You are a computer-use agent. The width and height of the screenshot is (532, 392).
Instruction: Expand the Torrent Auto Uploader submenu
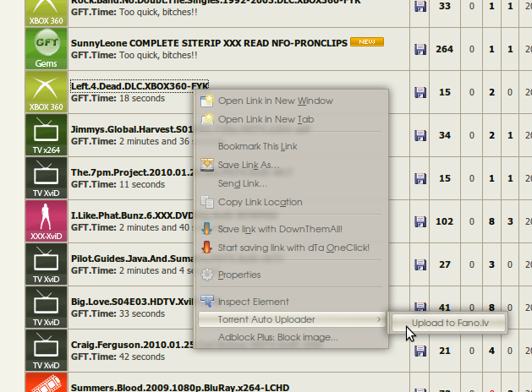point(292,319)
